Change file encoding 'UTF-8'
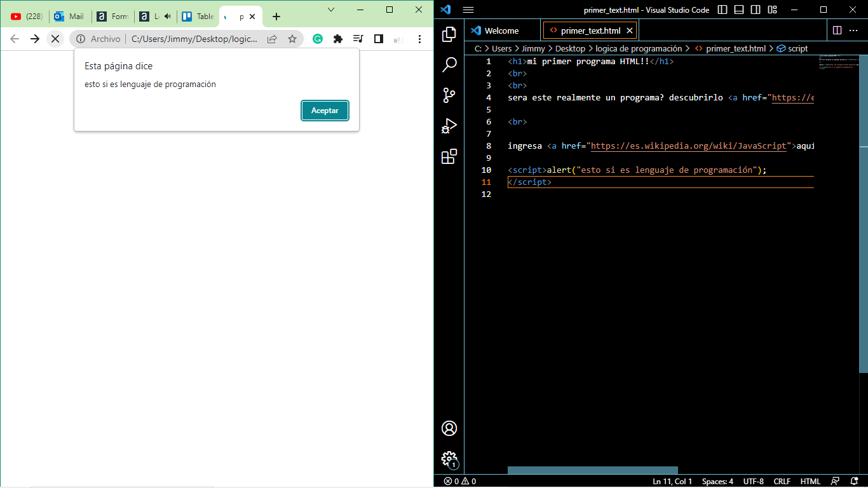This screenshot has width=868, height=488. point(754,482)
